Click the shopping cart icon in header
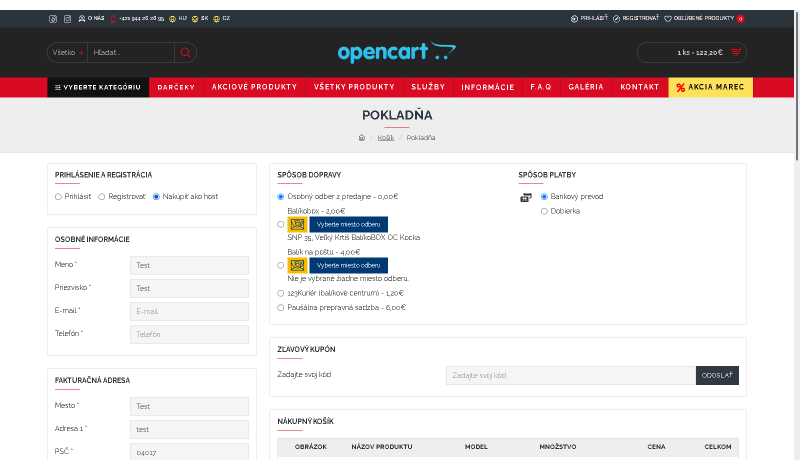This screenshot has height=470, width=800. (x=736, y=52)
